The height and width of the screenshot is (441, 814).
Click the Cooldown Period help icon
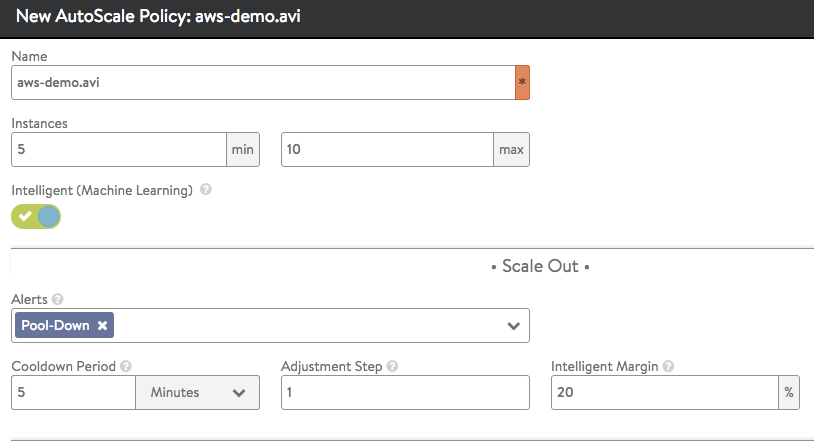tap(125, 367)
